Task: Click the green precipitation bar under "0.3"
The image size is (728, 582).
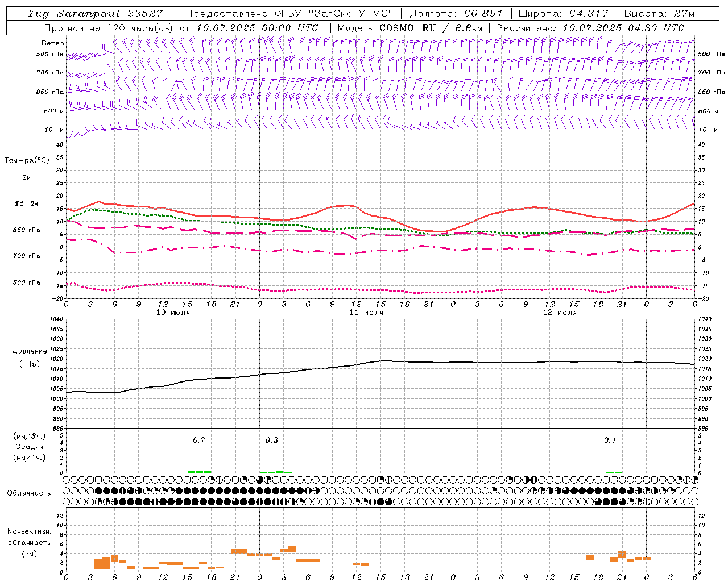Action: tap(271, 472)
